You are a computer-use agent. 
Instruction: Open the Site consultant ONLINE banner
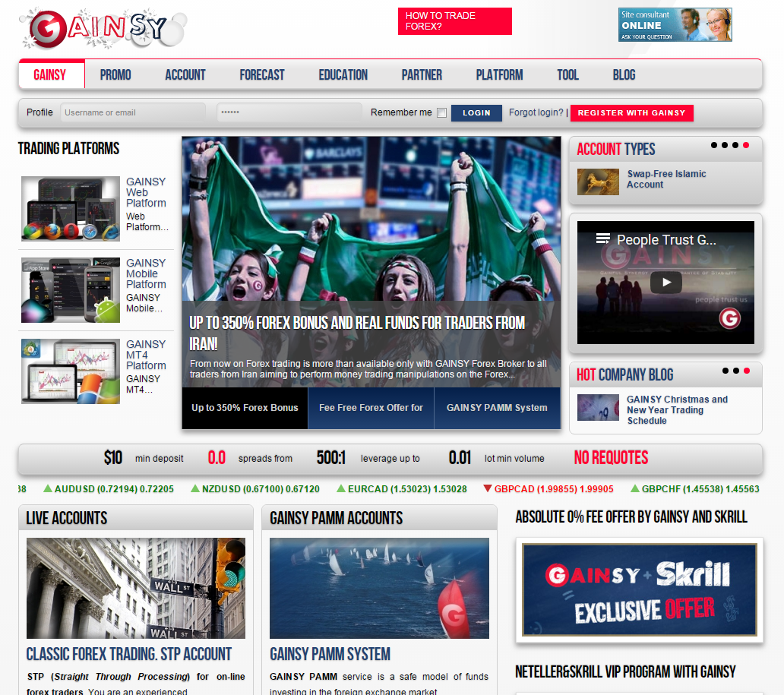click(675, 24)
